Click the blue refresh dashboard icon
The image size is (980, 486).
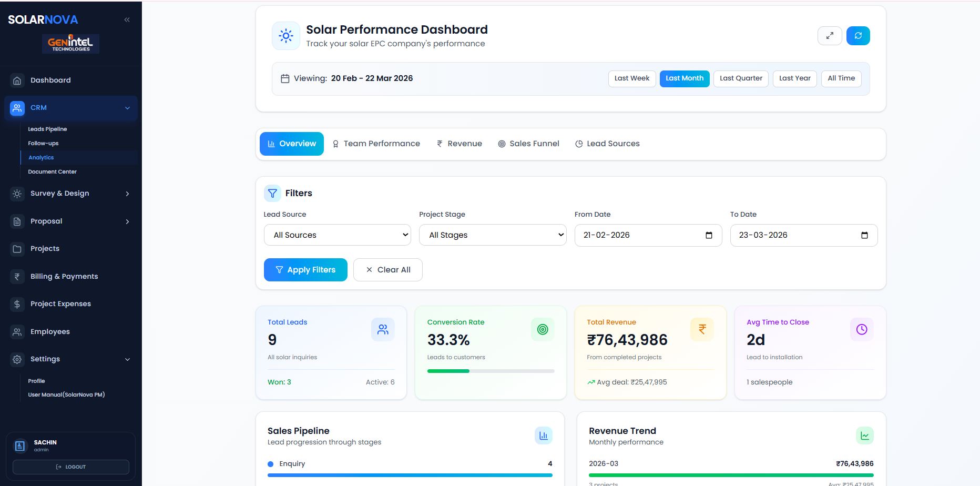[x=858, y=36]
